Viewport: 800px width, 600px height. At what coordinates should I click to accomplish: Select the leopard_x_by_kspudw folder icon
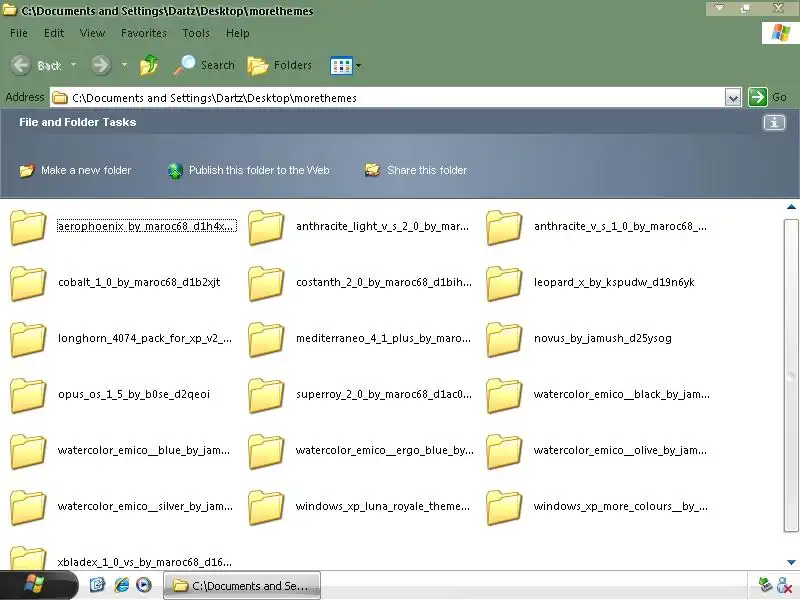click(504, 284)
